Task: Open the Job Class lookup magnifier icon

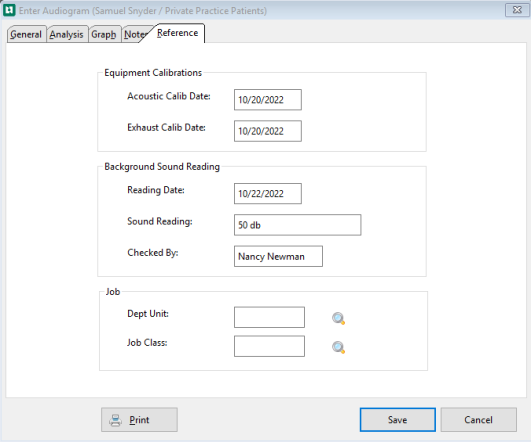Action: pos(338,348)
